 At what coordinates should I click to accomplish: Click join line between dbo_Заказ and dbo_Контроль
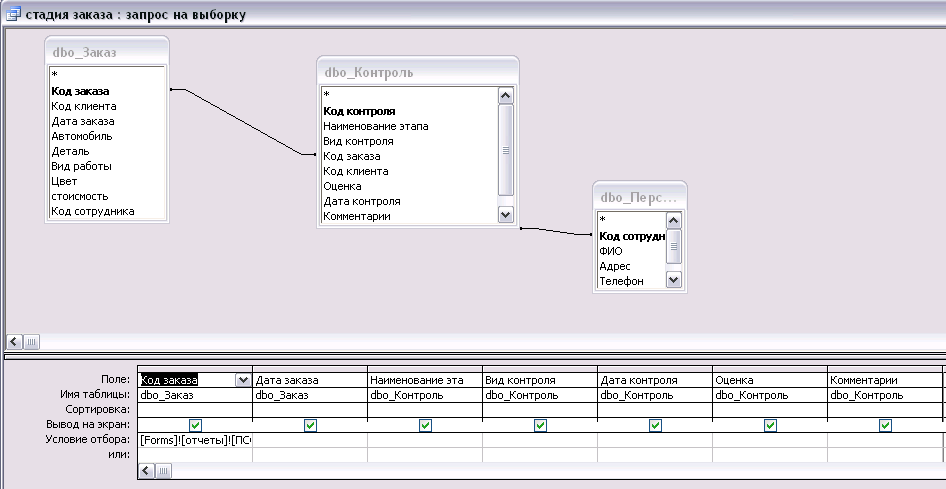[x=243, y=122]
